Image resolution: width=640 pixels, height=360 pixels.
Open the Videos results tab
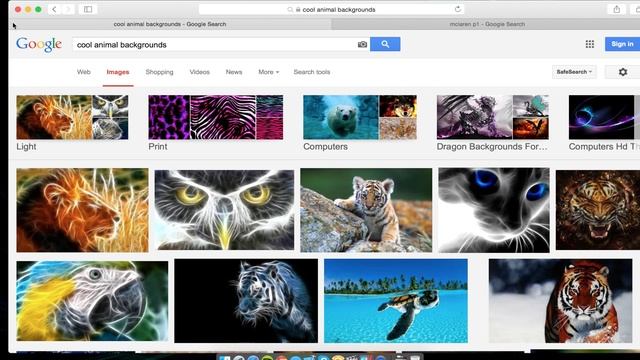pos(200,72)
